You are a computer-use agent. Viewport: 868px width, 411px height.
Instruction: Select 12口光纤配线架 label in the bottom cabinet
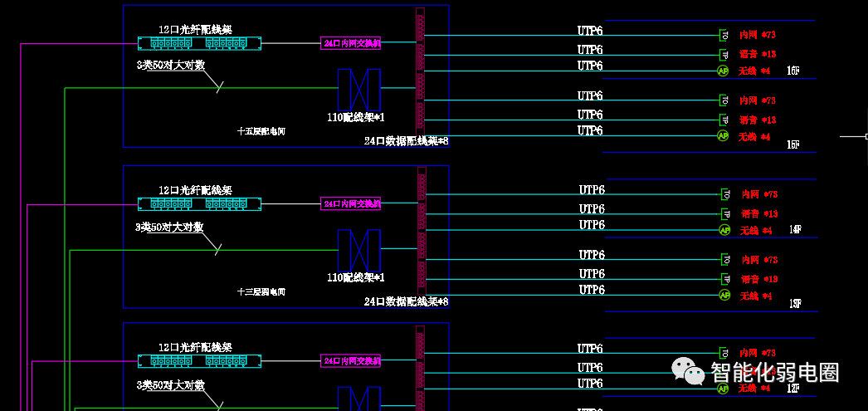[x=195, y=347]
